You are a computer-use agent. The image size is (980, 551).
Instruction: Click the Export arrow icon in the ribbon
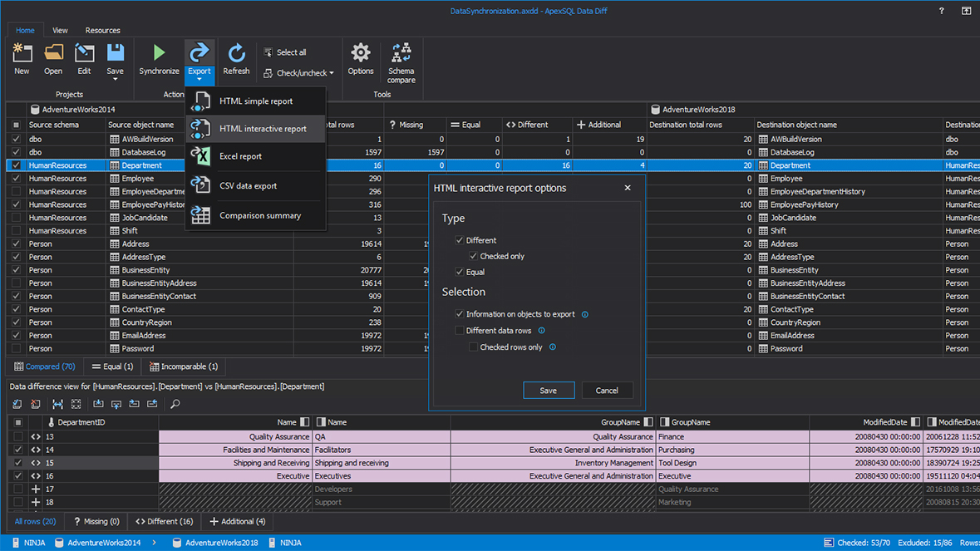[x=199, y=53]
